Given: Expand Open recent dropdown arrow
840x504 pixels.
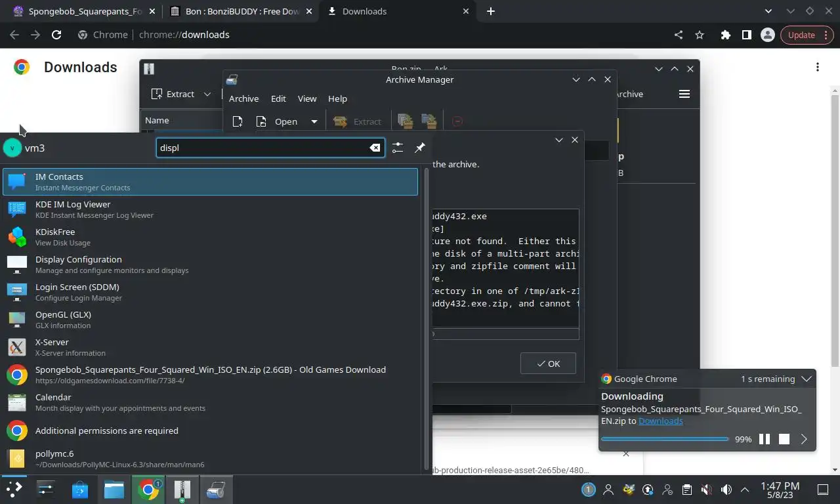Looking at the screenshot, I should 314,121.
